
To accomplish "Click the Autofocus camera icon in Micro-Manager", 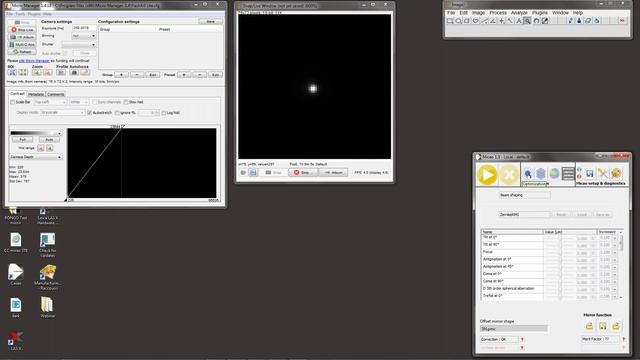I will 74,73.
